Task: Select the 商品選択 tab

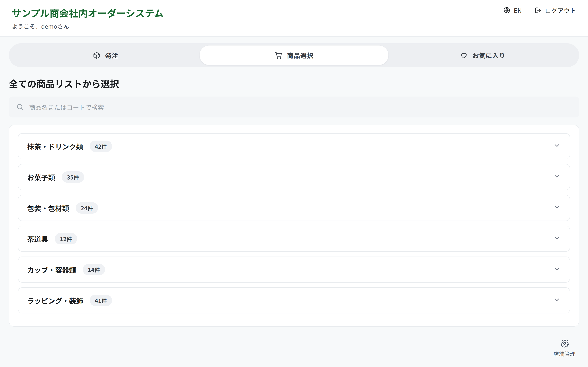Action: point(294,55)
